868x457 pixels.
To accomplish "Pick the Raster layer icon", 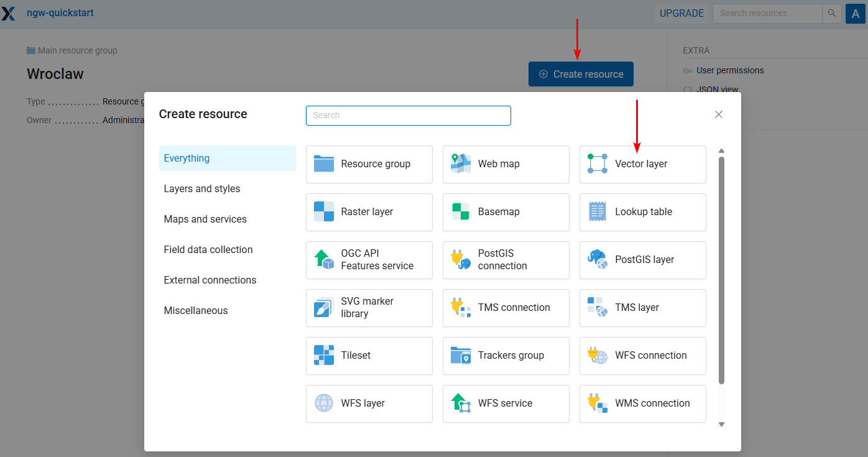I will (324, 212).
